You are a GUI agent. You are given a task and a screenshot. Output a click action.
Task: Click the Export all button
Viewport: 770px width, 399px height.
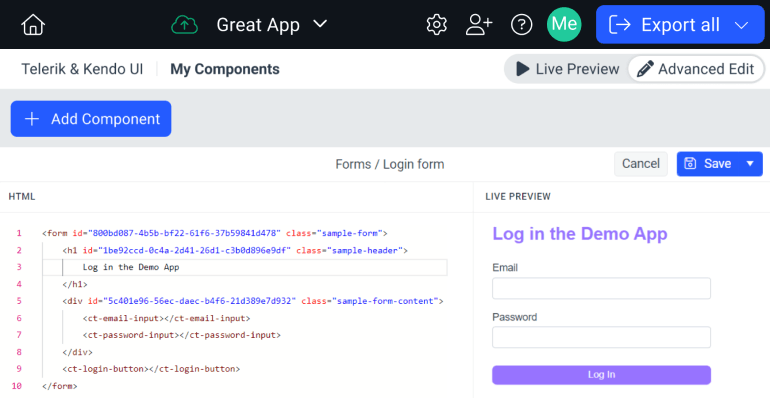(x=680, y=25)
